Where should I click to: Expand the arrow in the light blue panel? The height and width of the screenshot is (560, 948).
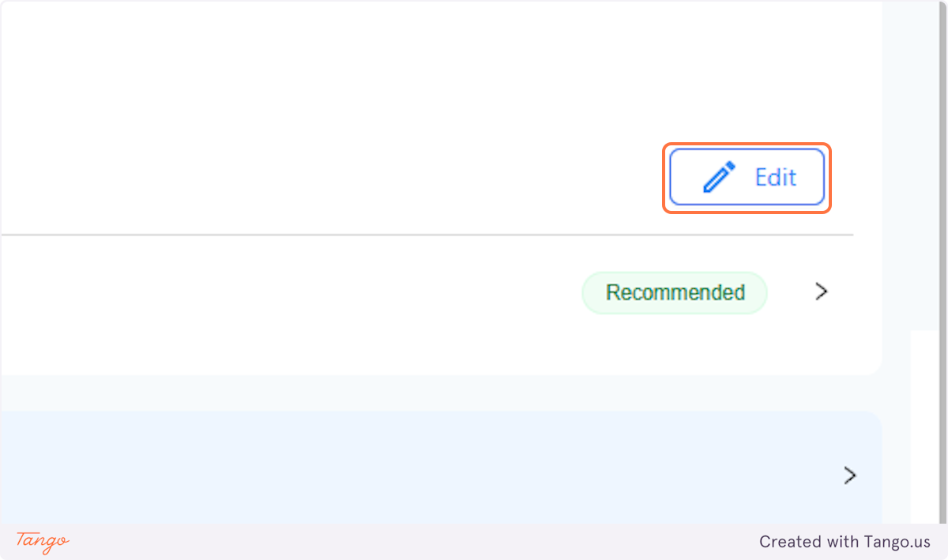pyautogui.click(x=849, y=475)
